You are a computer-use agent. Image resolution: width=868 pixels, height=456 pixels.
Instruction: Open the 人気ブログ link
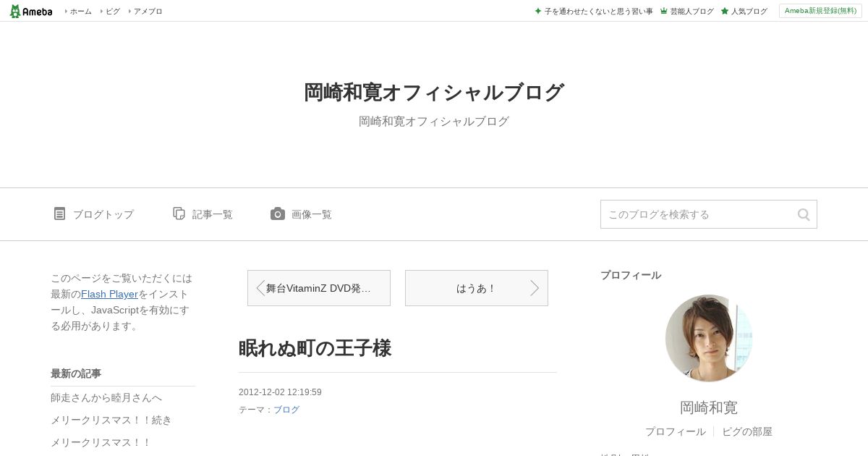point(749,12)
